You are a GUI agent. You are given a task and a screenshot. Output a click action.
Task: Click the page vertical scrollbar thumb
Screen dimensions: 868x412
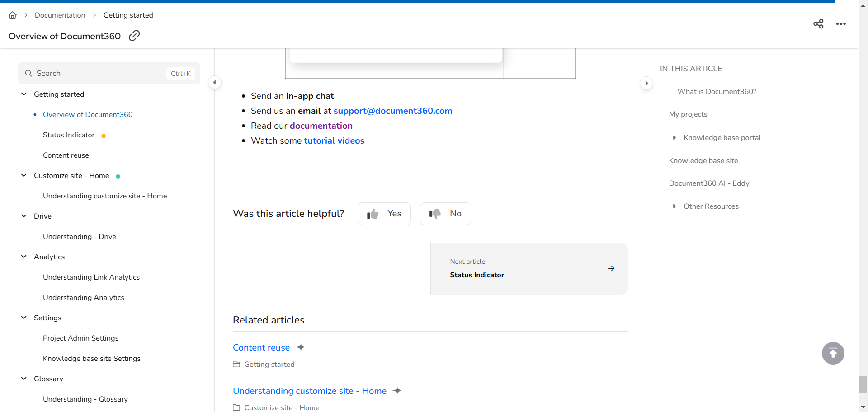(x=863, y=384)
